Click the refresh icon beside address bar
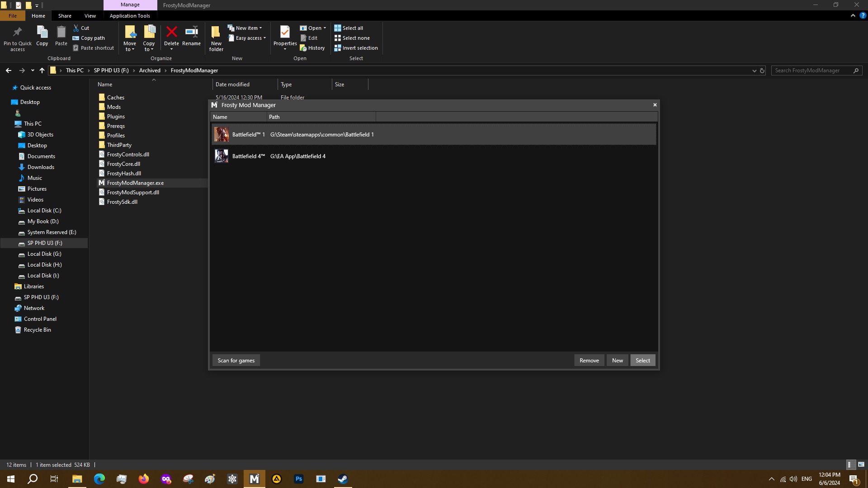The image size is (868, 488). click(762, 70)
